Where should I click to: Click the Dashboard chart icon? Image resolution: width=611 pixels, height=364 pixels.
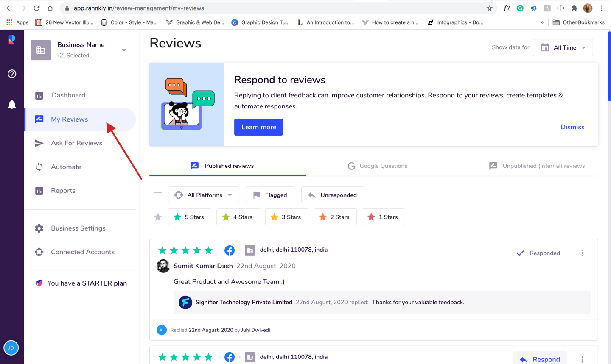[x=39, y=95]
